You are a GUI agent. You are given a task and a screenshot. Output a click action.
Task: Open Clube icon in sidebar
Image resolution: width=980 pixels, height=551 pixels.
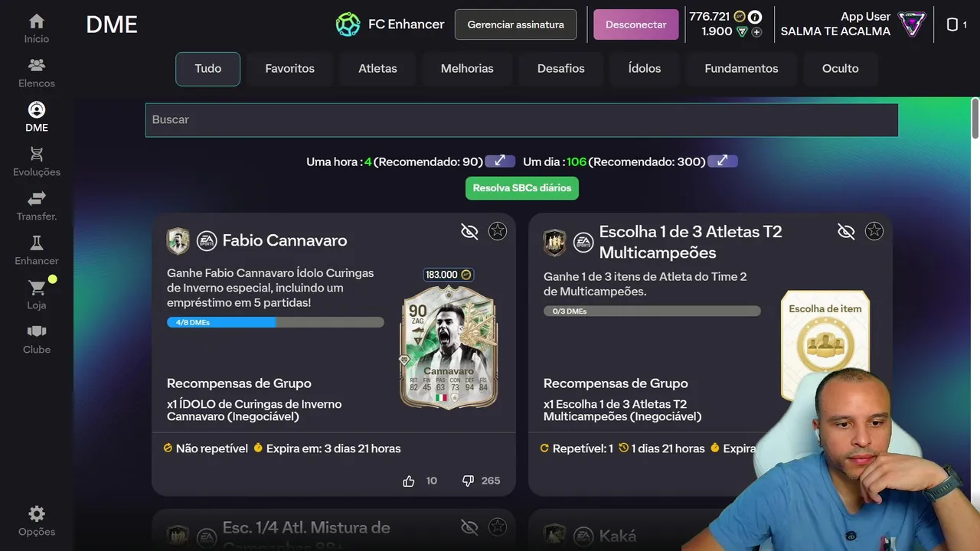[x=36, y=332]
